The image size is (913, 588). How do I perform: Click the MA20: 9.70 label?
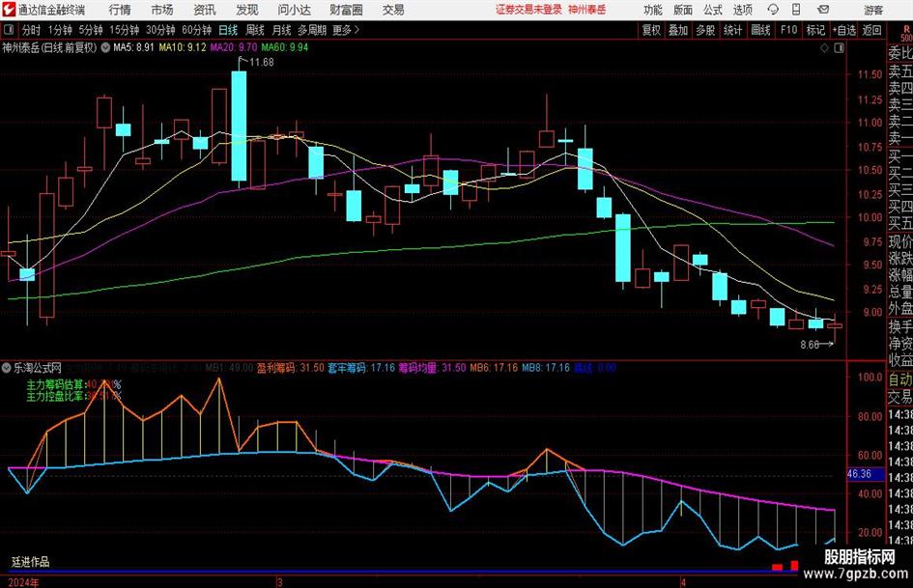pos(234,47)
